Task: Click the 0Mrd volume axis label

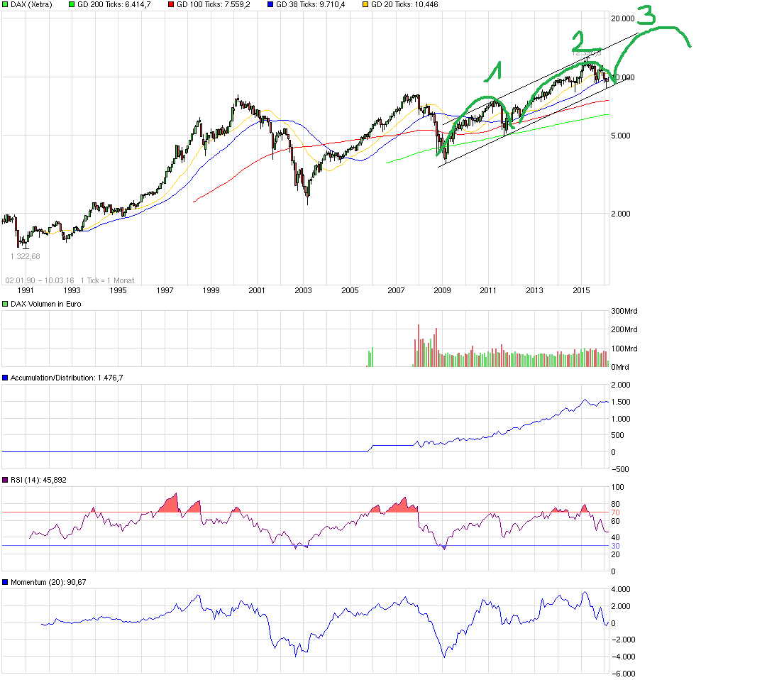Action: [620, 367]
